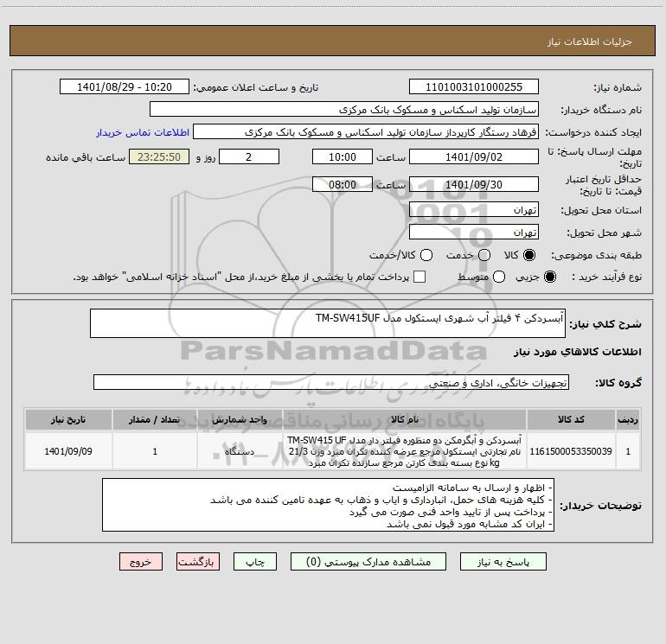This screenshot has height=644, width=666.
Task: Choose the جزیی purchase type radio
Action: click(549, 277)
